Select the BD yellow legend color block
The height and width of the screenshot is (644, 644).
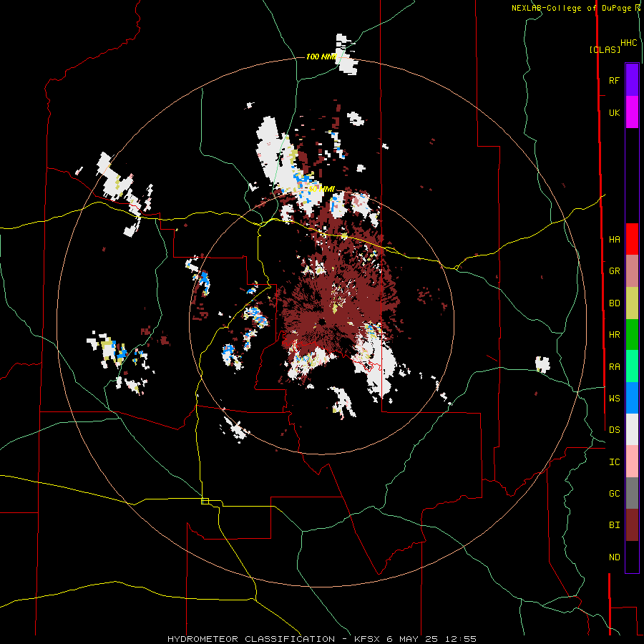632,303
